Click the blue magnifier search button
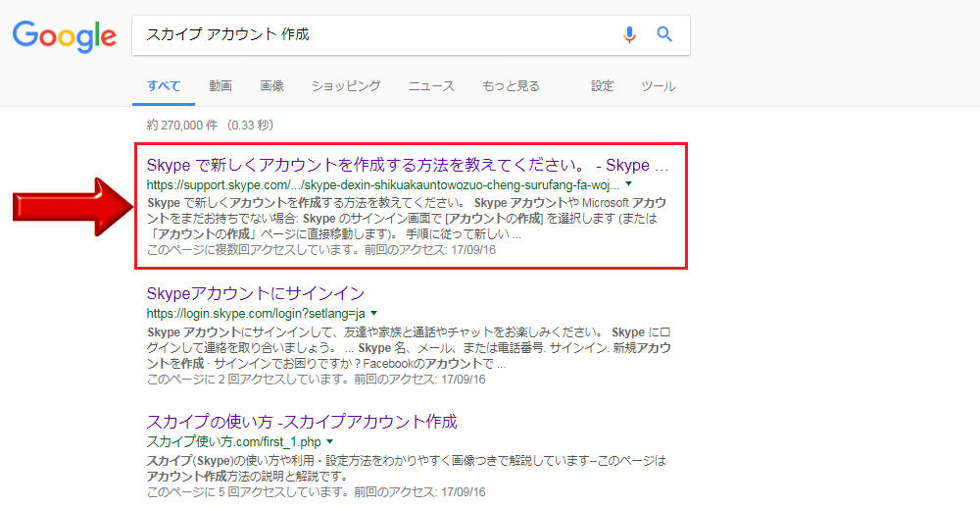The width and height of the screenshot is (980, 509). point(664,34)
